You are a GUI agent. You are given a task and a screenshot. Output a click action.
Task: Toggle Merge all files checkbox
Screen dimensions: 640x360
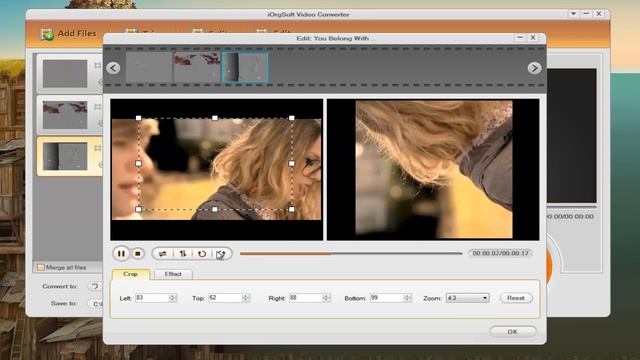coord(40,267)
